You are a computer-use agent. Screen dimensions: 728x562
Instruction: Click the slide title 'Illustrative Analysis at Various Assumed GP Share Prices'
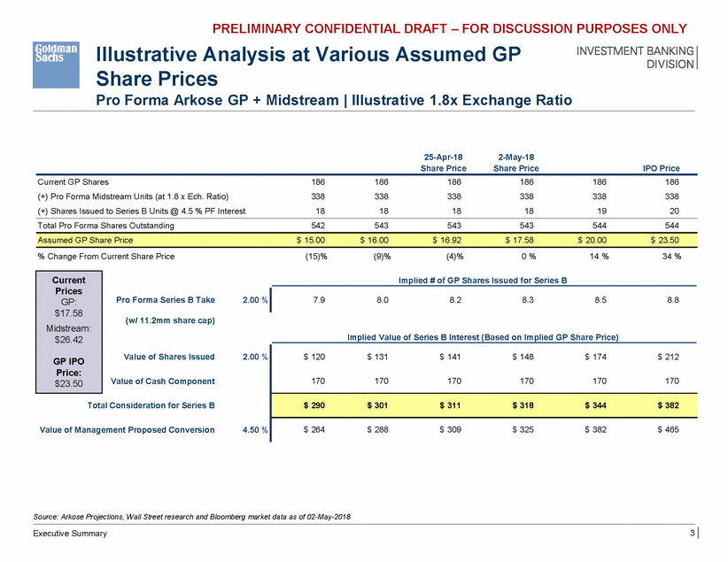click(308, 66)
